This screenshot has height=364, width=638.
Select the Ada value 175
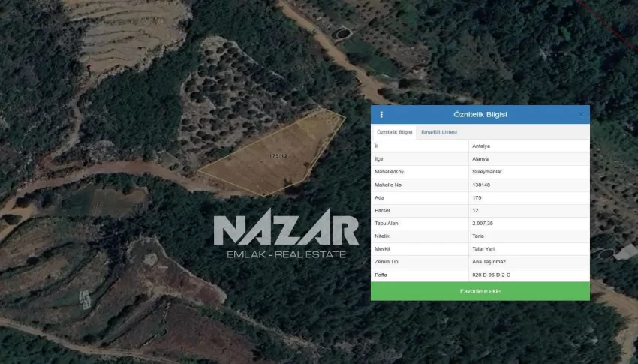coord(477,197)
